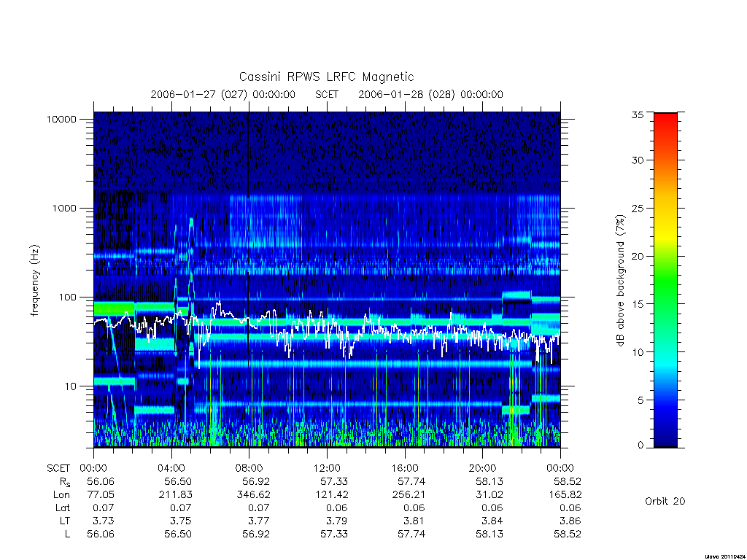Click the Lon value "256.21"

click(409, 495)
